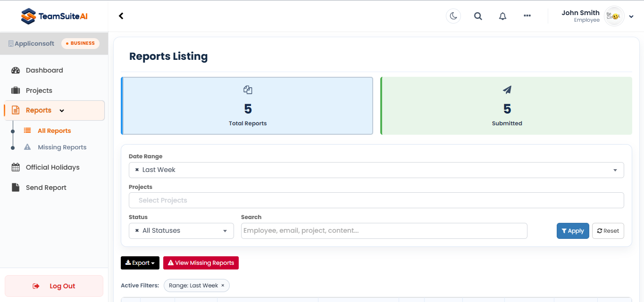
Task: Click the TeamSuiteAI logo
Action: tap(54, 16)
